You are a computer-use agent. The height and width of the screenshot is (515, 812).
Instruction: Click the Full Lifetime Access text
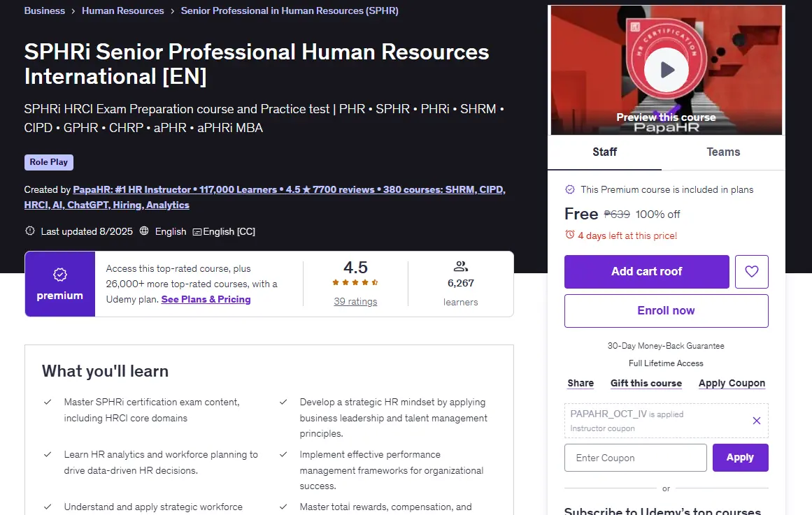(x=666, y=363)
